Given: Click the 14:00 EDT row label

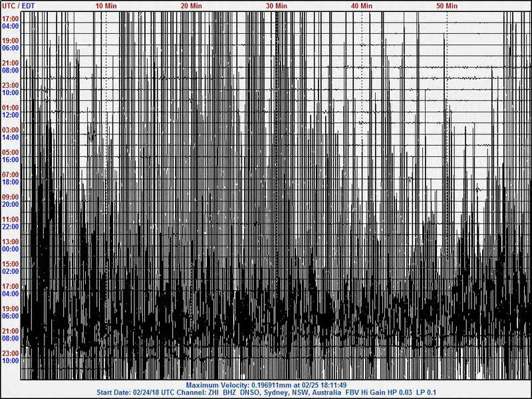Looking at the screenshot, I should (11, 138).
